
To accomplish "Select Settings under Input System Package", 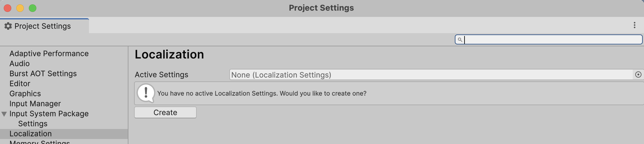I will pyautogui.click(x=33, y=124).
